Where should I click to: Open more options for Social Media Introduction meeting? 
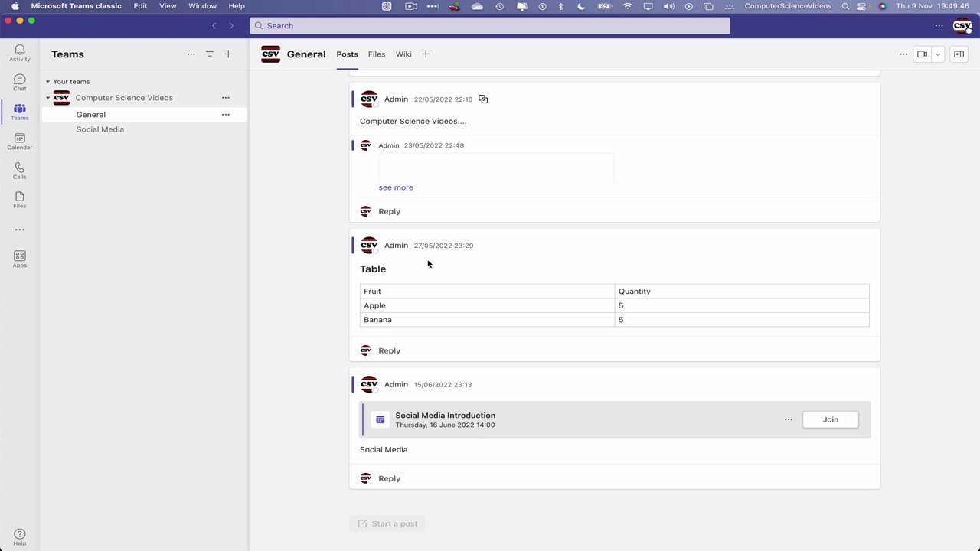tap(789, 419)
